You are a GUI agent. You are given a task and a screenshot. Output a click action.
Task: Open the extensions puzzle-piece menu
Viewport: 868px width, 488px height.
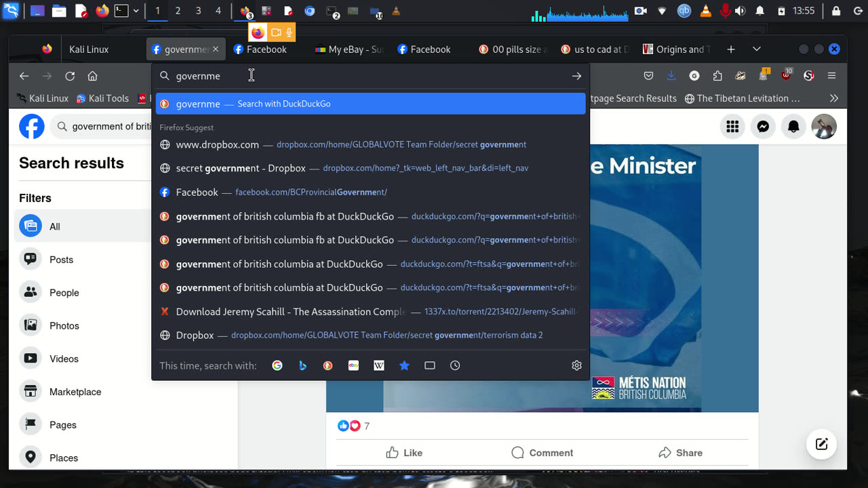coord(717,76)
